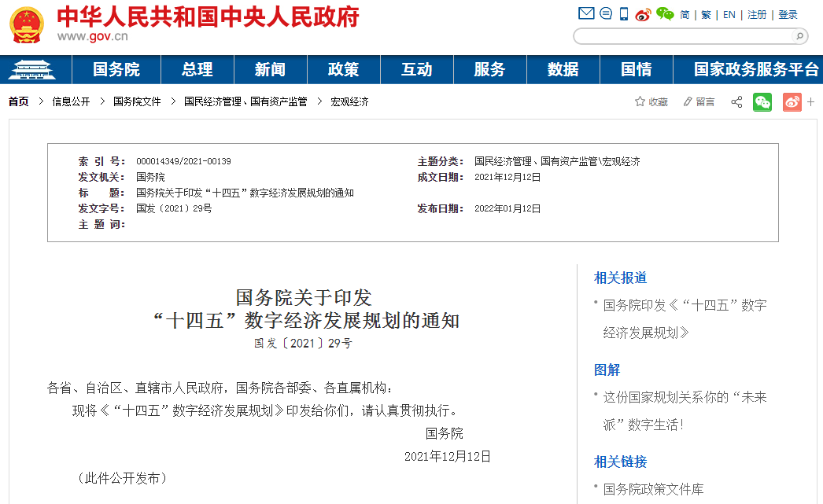Click the Weibo icon in header
The width and height of the screenshot is (823, 504).
tap(643, 14)
